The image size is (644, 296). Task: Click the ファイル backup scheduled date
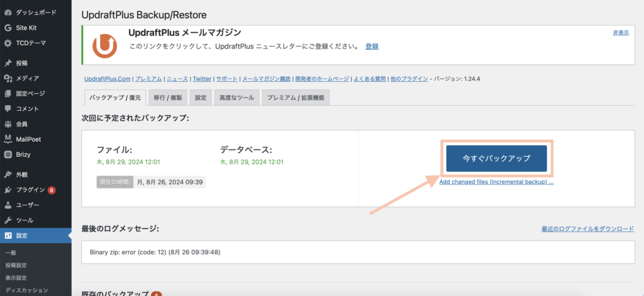tap(128, 162)
